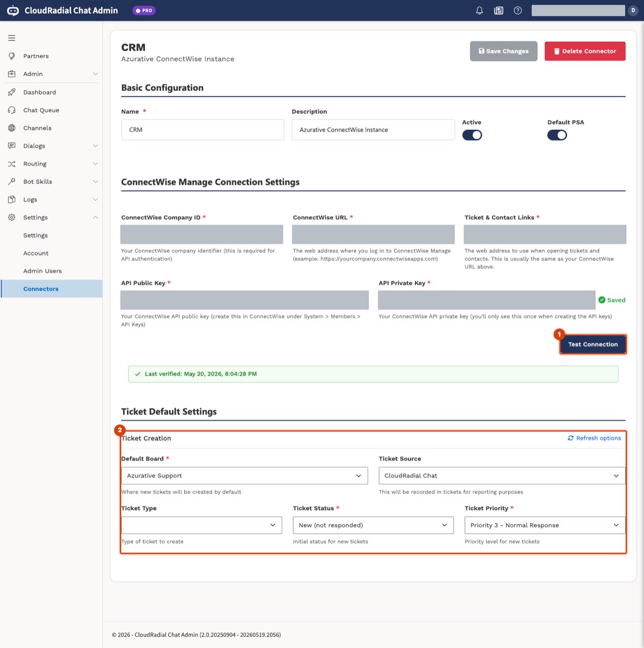Click the Dashboard rocket icon

(12, 92)
